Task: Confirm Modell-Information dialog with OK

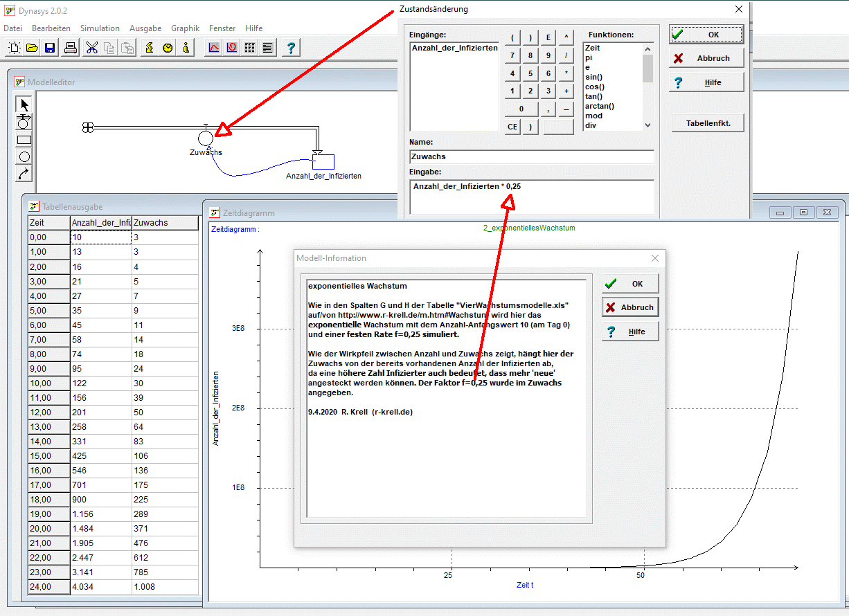Action: tap(630, 284)
